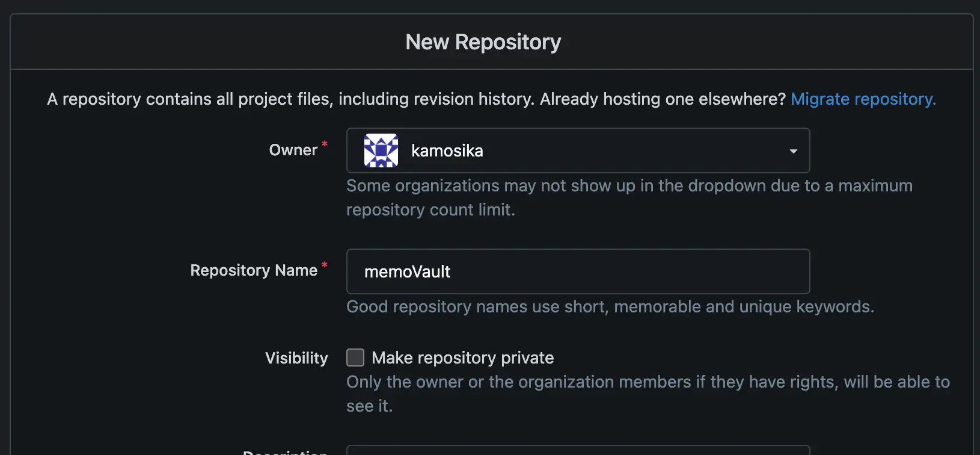The image size is (980, 455).
Task: Click the Owner field label
Action: click(x=293, y=150)
